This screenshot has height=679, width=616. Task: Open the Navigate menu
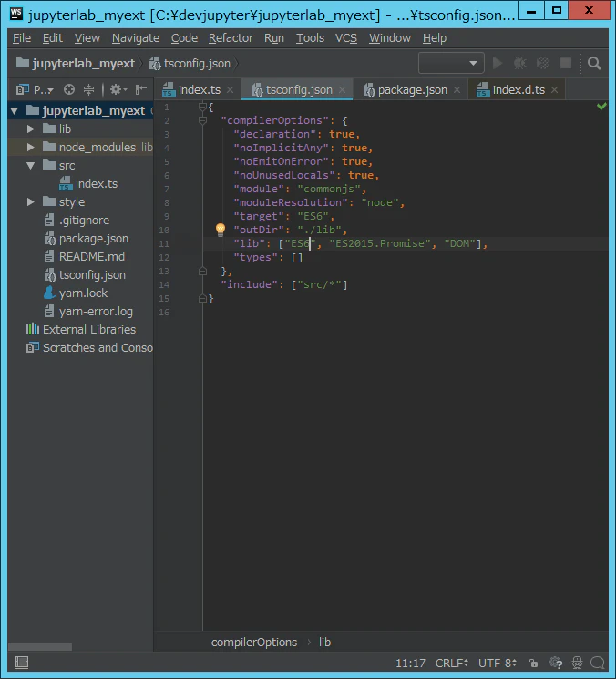coord(136,38)
